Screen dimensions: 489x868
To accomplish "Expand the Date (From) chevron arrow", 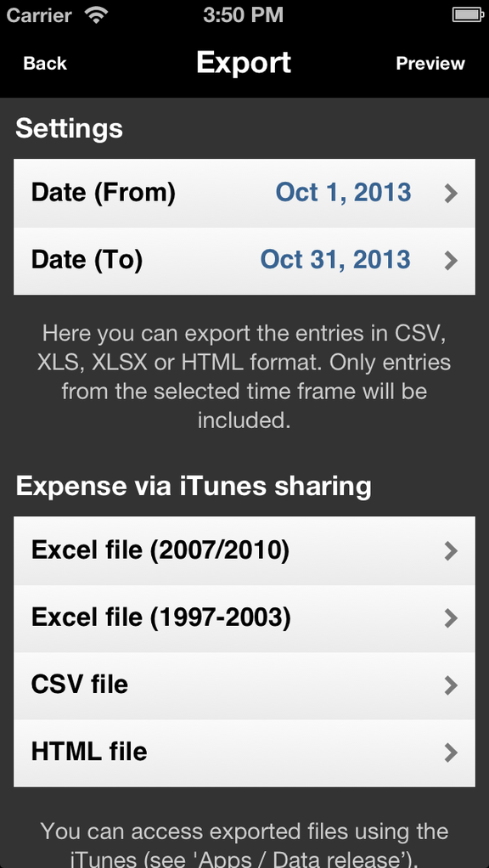I will (x=452, y=193).
